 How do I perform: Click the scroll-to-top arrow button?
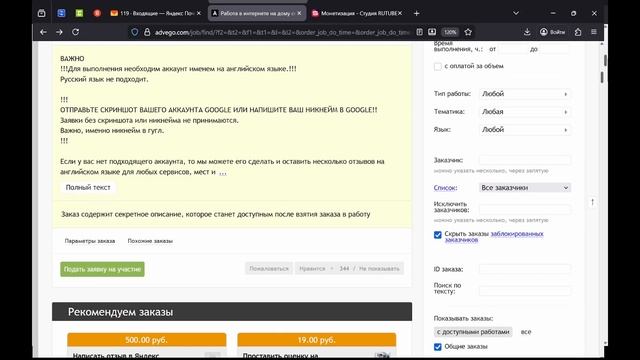(x=592, y=202)
